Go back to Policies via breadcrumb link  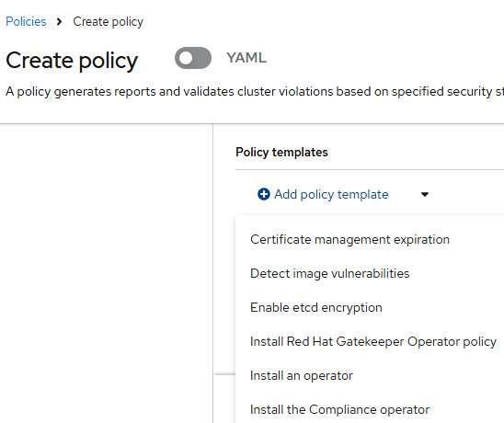pyautogui.click(x=26, y=21)
